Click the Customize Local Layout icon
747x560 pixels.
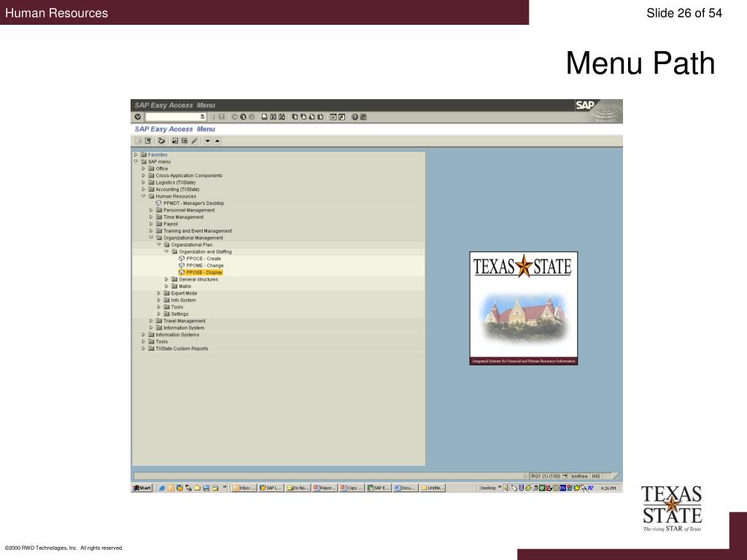coord(363,117)
